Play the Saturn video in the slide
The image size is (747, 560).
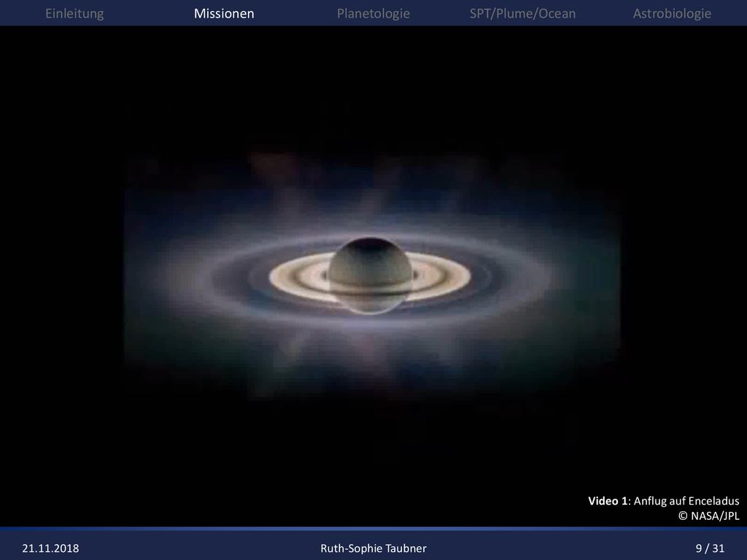373,275
